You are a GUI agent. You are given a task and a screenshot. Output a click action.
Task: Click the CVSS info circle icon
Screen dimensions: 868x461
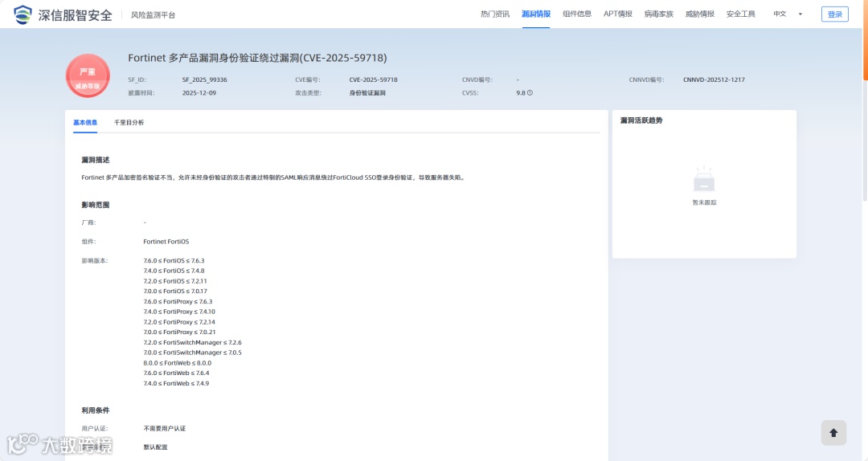(530, 93)
